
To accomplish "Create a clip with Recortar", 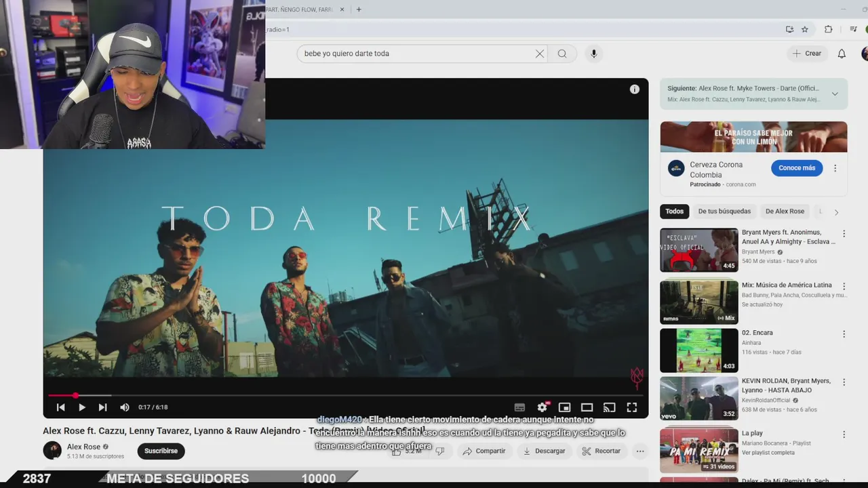I will pos(601,451).
